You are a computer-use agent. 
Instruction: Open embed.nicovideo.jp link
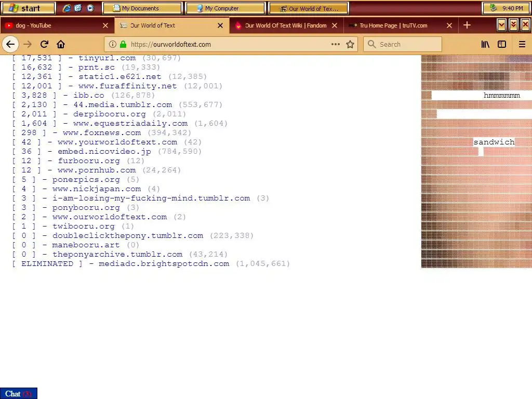pyautogui.click(x=104, y=151)
